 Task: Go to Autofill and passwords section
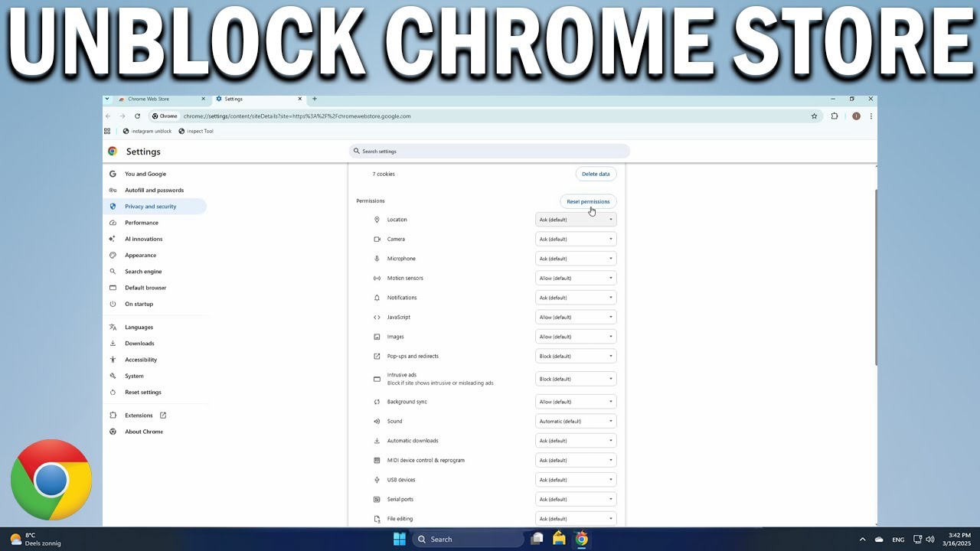[155, 190]
